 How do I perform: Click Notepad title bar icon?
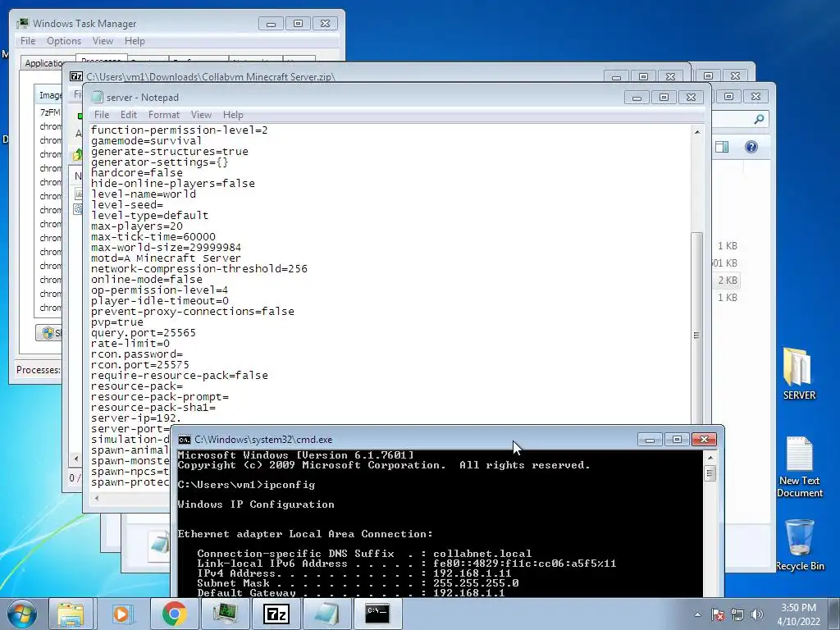pyautogui.click(x=97, y=97)
